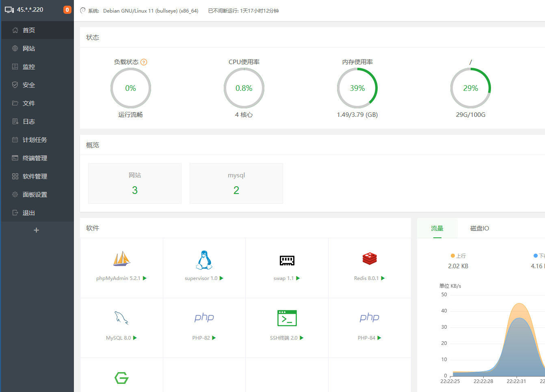Image resolution: width=545 pixels, height=392 pixels.
Task: Open the SSH终端 terminal icon
Action: pos(287,318)
